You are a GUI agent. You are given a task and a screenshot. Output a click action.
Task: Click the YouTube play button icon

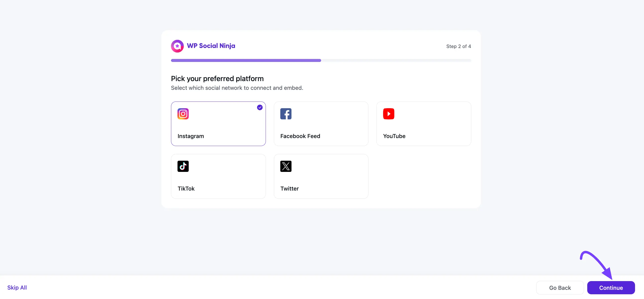tap(389, 114)
